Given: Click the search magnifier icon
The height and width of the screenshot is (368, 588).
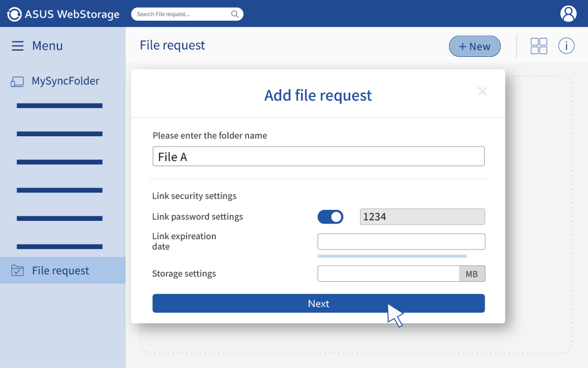Looking at the screenshot, I should point(235,14).
